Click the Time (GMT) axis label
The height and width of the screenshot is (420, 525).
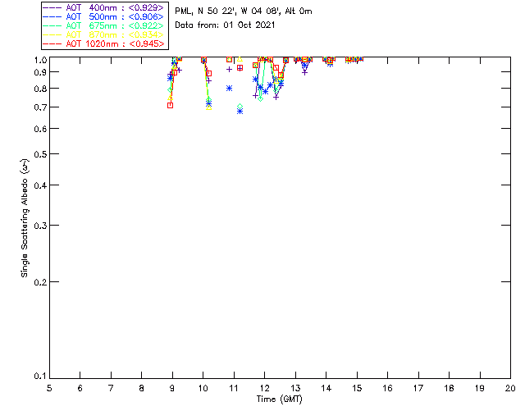[x=279, y=399]
